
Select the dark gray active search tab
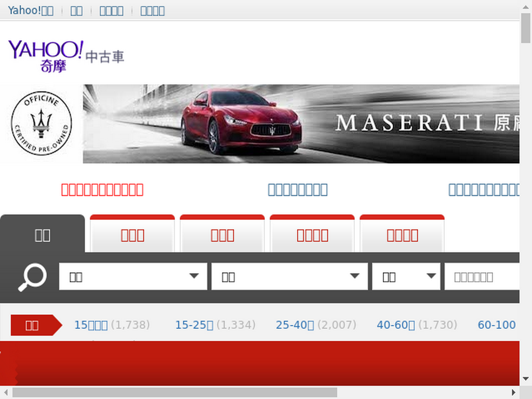point(43,234)
